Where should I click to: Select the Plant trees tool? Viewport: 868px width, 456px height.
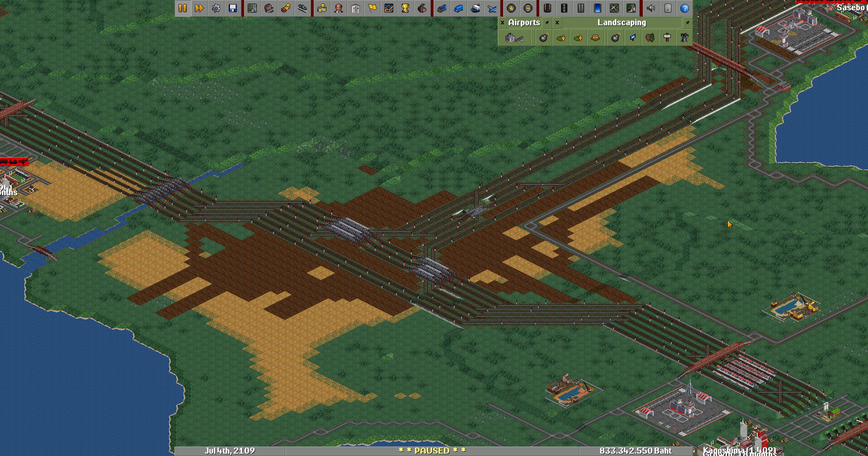[x=650, y=38]
